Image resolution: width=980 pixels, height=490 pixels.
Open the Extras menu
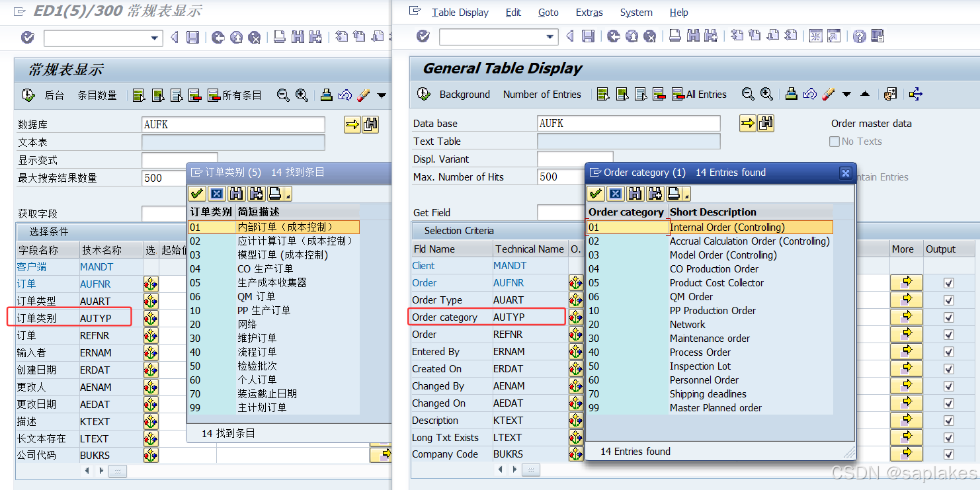coord(589,13)
